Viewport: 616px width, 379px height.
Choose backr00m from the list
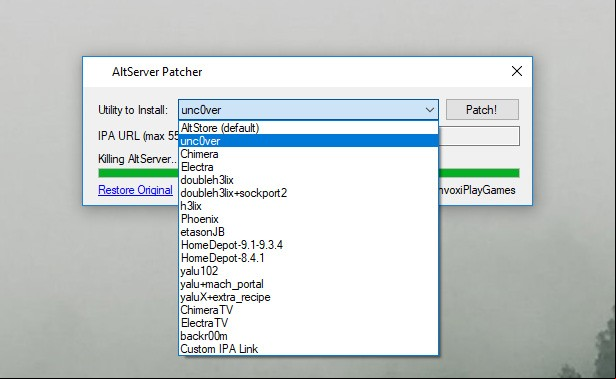point(308,335)
